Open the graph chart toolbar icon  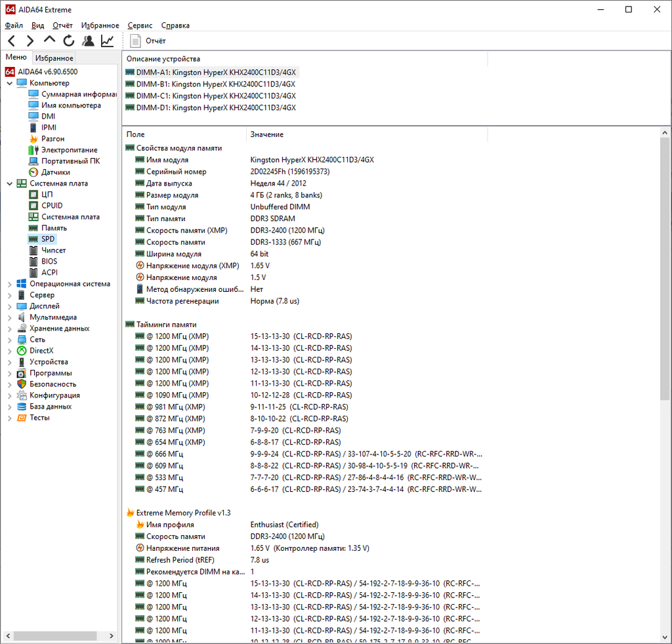107,41
